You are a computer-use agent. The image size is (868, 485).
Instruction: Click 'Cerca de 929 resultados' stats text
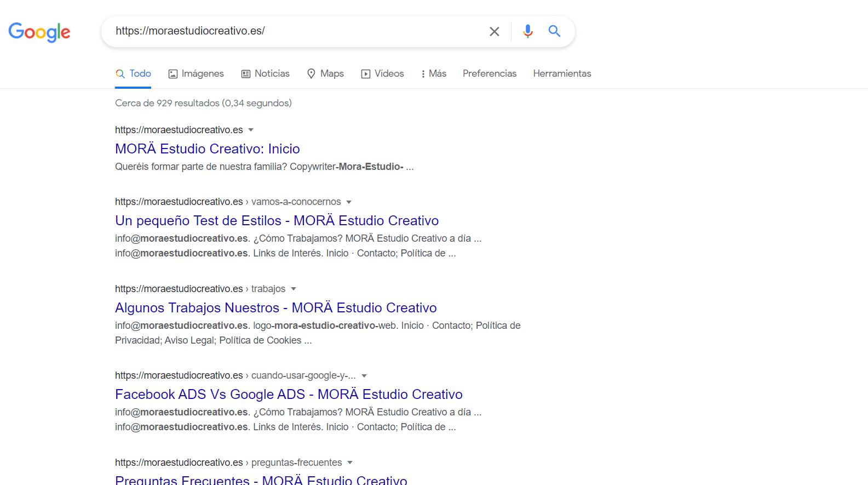pos(203,103)
